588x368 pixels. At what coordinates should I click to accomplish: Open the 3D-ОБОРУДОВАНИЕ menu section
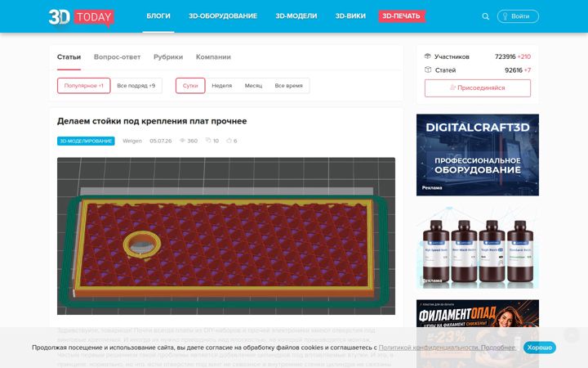[223, 16]
